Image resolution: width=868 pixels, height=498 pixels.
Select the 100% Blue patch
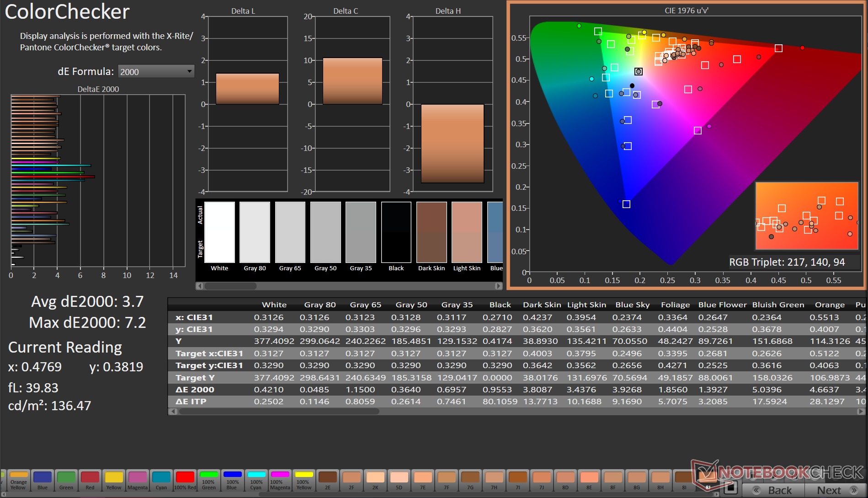point(233,481)
